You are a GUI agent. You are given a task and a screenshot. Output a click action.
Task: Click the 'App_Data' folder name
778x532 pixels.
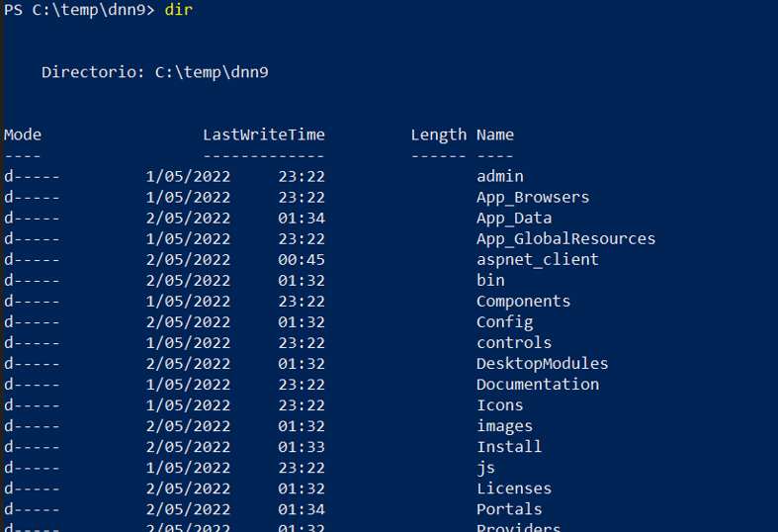[x=514, y=218]
